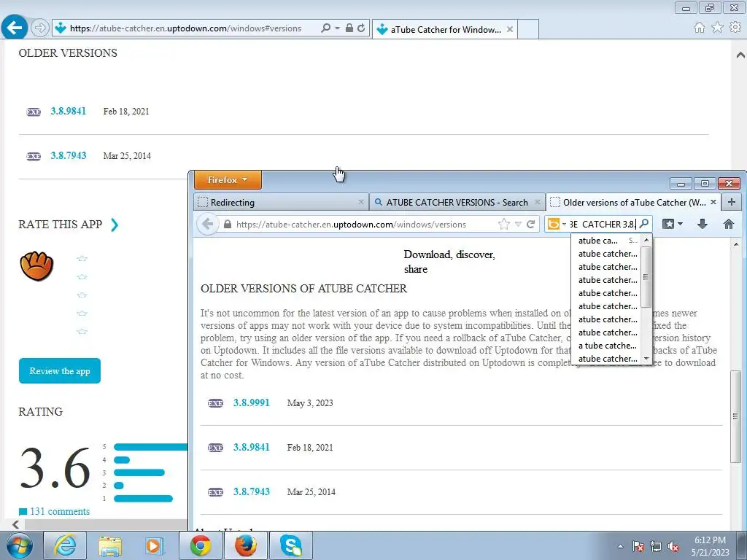Viewport: 747px width, 560px height.
Task: Close the aTube Catcher IE tab
Action: point(509,29)
